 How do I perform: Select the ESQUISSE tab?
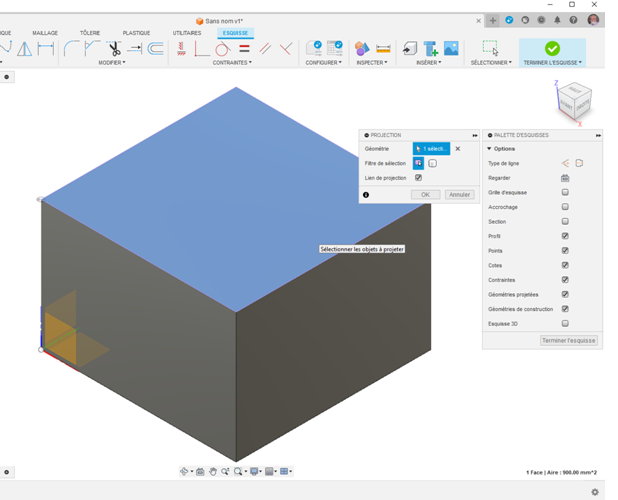click(x=235, y=33)
